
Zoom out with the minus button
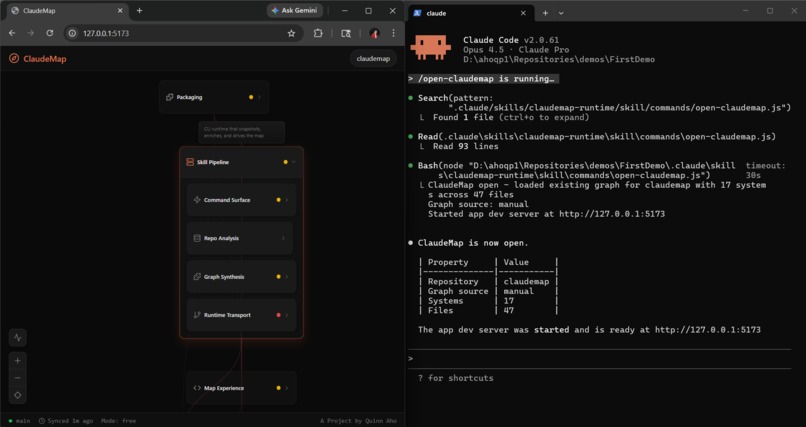point(18,378)
